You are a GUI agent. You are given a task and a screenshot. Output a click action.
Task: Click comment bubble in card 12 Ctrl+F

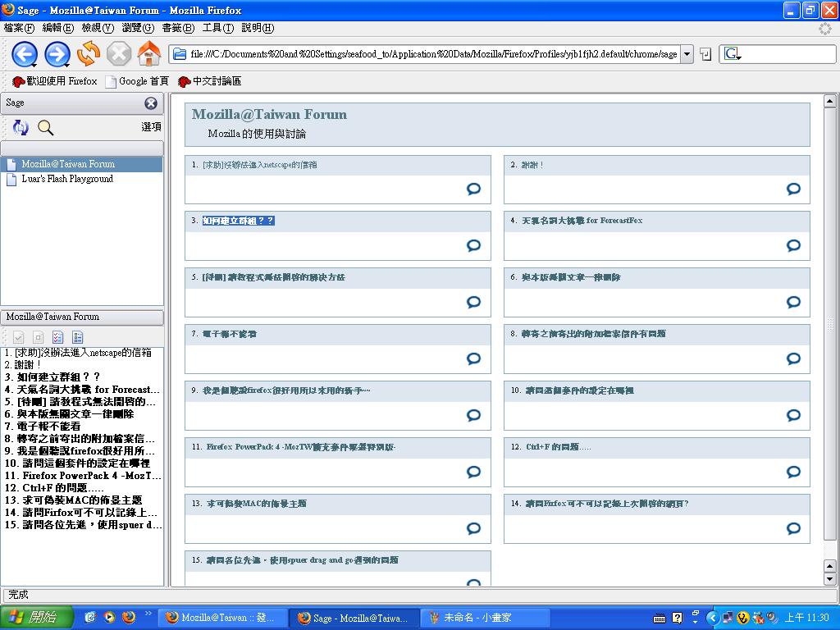point(793,472)
